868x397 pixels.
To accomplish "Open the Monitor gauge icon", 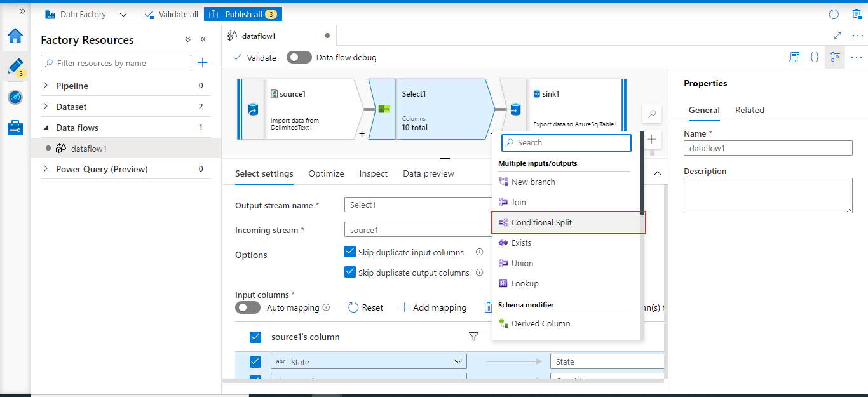I will tap(15, 97).
